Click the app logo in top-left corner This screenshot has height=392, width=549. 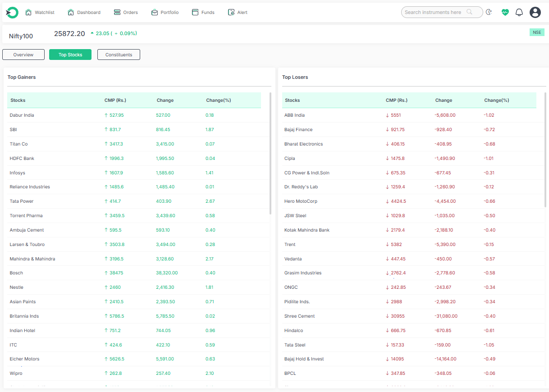[x=12, y=13]
